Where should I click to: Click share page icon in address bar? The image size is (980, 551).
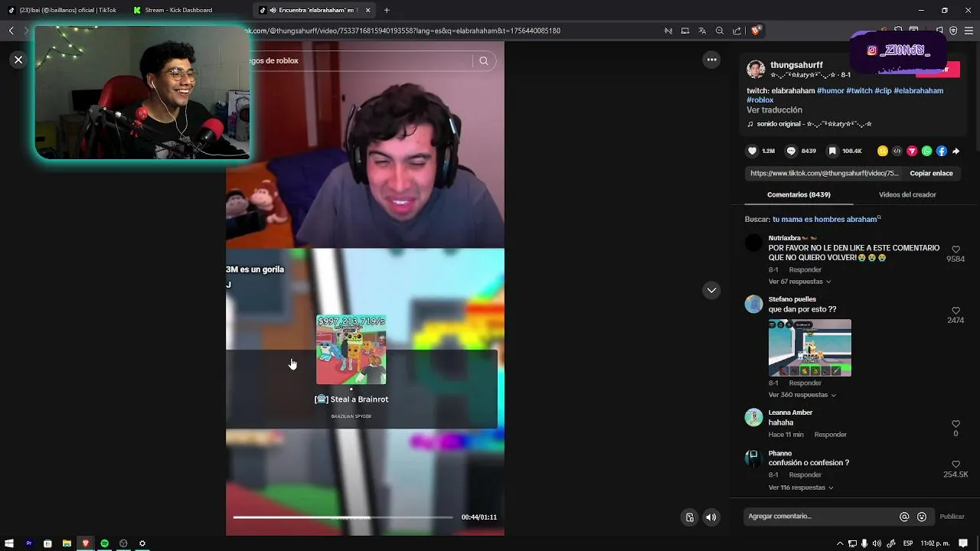click(737, 31)
